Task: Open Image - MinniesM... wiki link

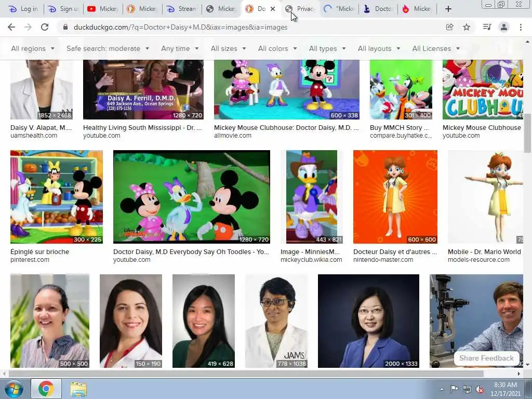Action: pyautogui.click(x=310, y=252)
